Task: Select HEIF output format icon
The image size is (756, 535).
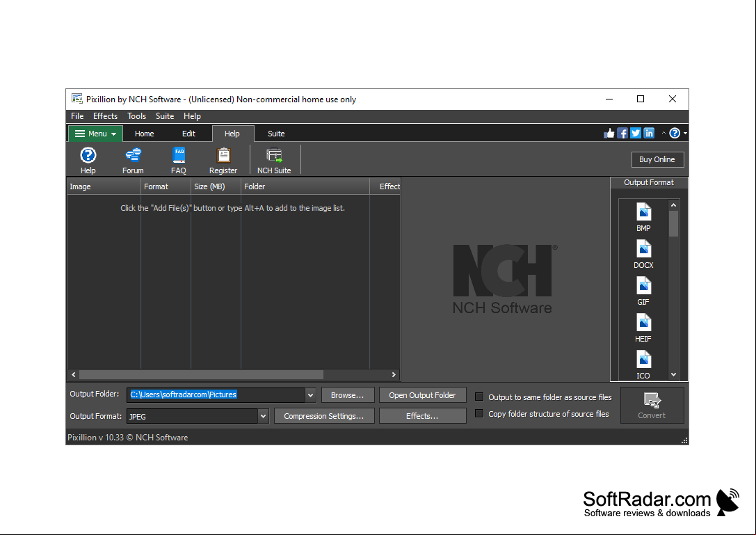Action: pos(643,328)
